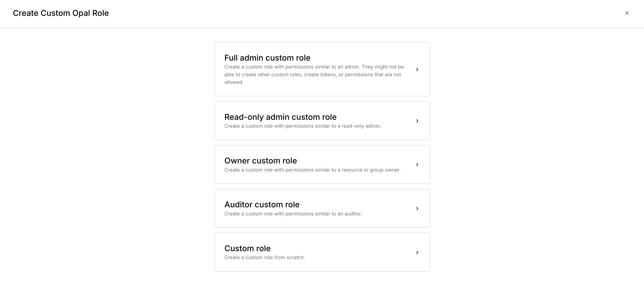644x294 pixels.
Task: Choose the Custom role heading
Action: 247,249
